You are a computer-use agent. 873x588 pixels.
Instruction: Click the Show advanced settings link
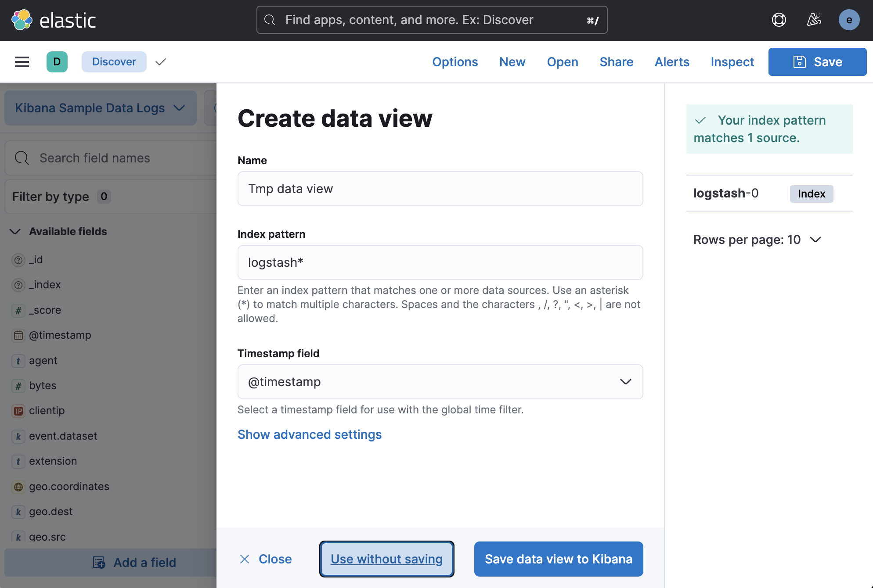tap(309, 434)
